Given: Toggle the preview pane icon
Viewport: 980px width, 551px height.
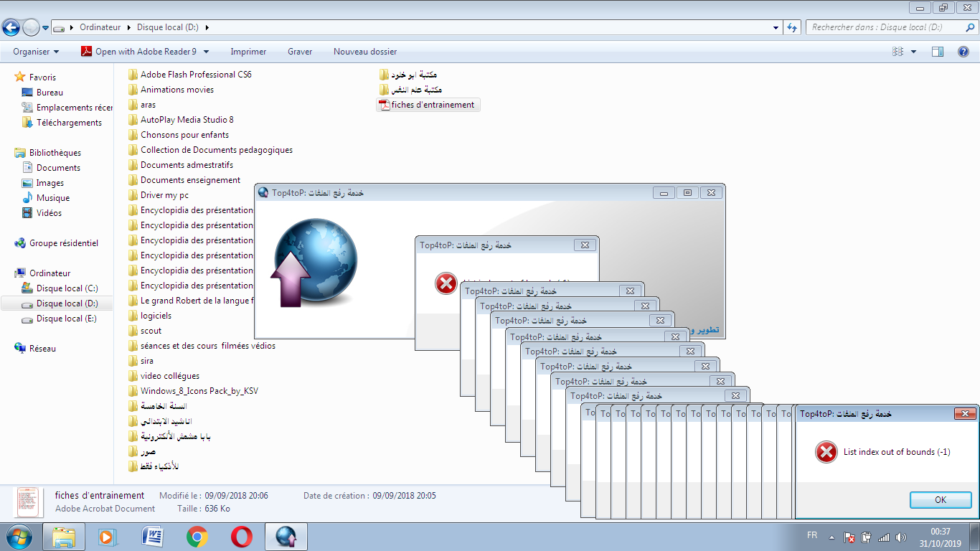Looking at the screenshot, I should tap(937, 52).
